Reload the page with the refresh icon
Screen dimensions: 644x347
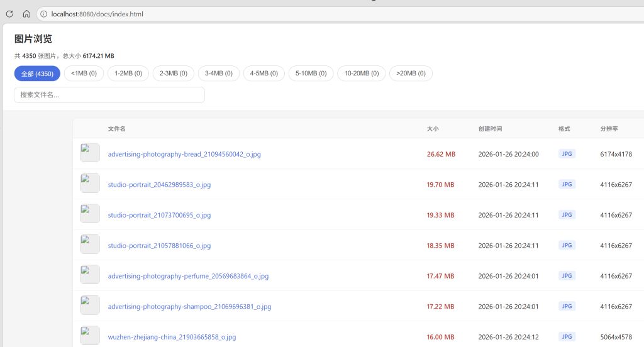tap(9, 14)
